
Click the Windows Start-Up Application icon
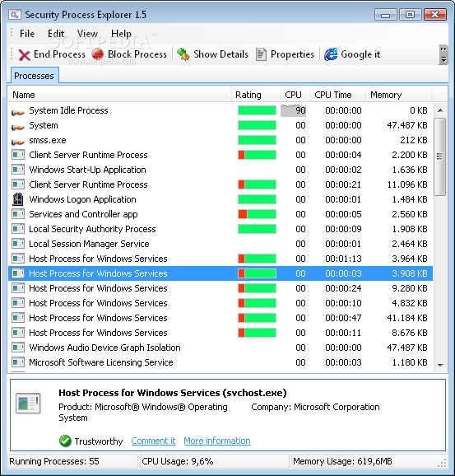pos(18,170)
